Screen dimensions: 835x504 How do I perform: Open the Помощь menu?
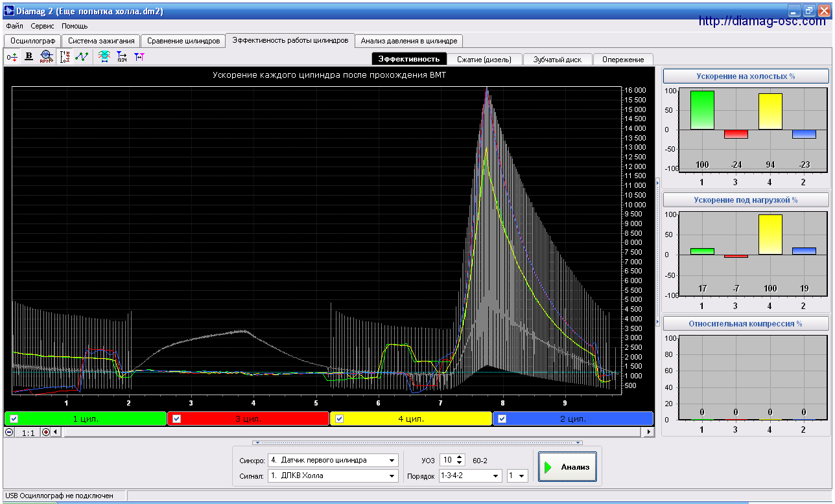tap(75, 26)
